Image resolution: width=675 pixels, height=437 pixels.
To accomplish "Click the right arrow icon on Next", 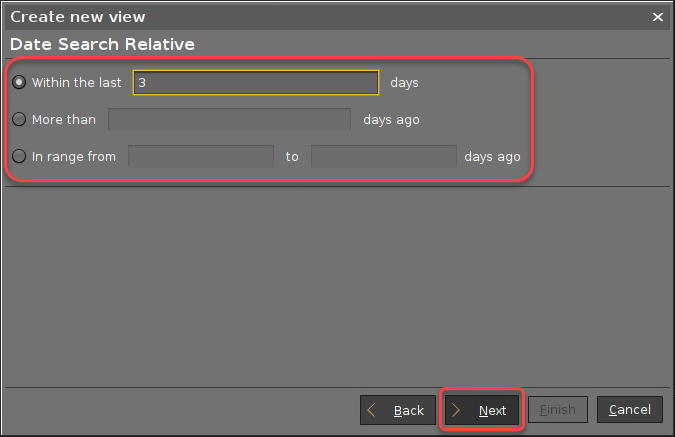I will 458,410.
